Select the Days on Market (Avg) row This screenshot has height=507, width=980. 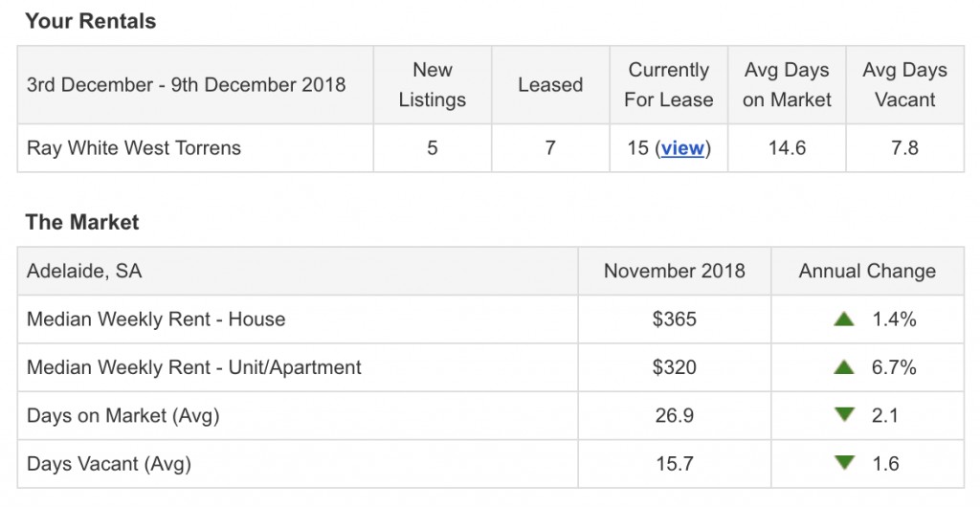(491, 415)
